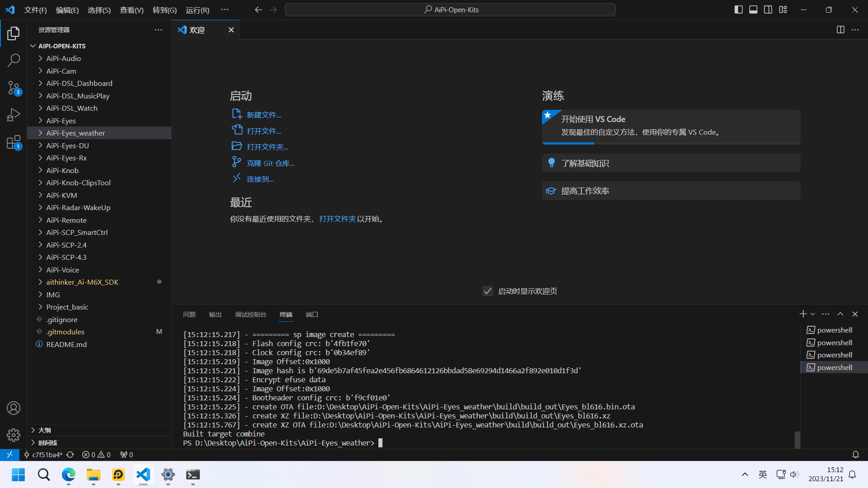This screenshot has width=868, height=488.
Task: Open the 运行(R) menu
Action: [x=198, y=10]
